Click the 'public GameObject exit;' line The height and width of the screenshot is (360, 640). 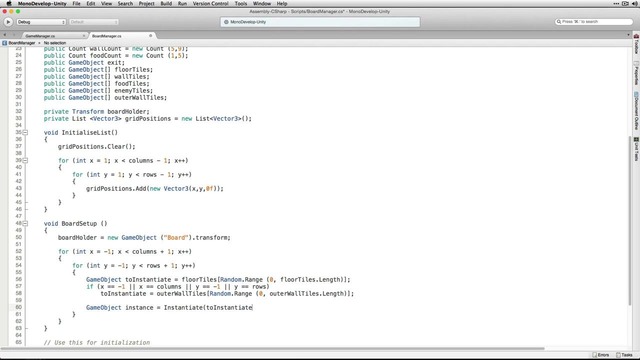(x=84, y=62)
